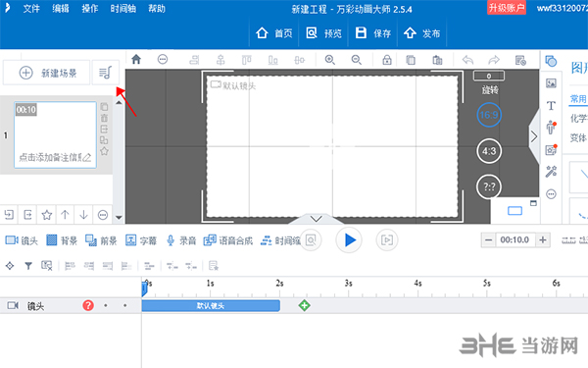Select the text T tool in right sidebar
The height and width of the screenshot is (368, 588).
551,106
